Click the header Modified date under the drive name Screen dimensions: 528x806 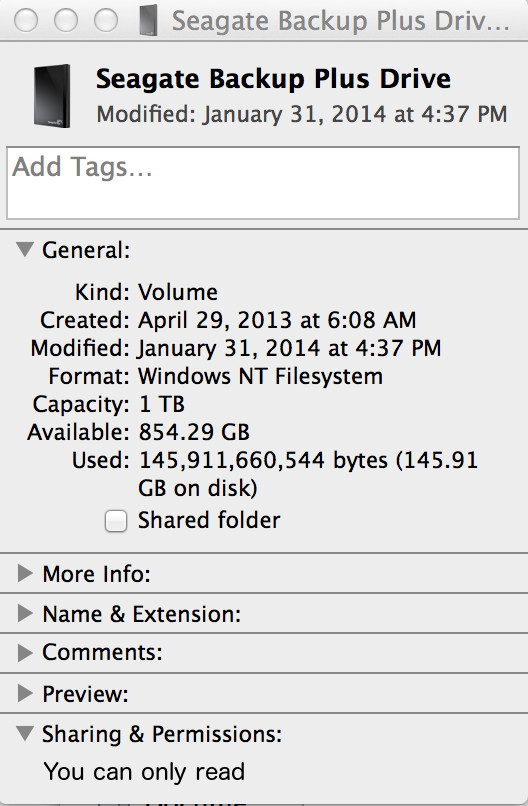click(x=302, y=114)
